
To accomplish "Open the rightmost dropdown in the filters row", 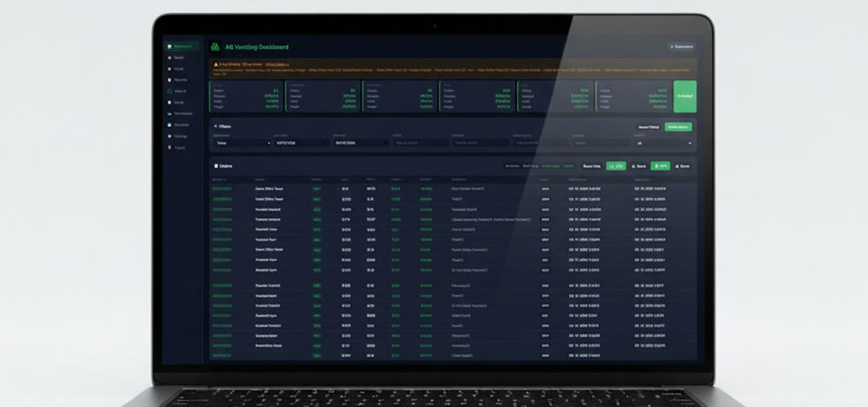I will (x=663, y=142).
